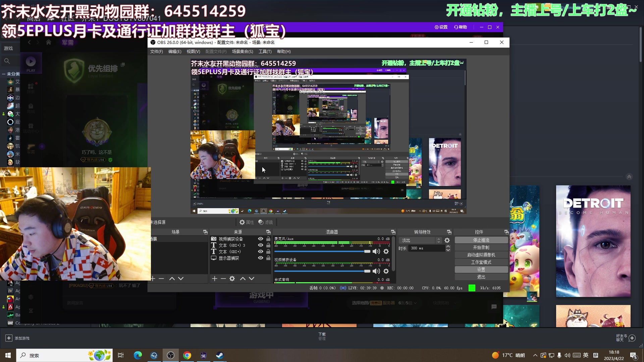Remove scene with minus in scenes panel

(x=161, y=279)
